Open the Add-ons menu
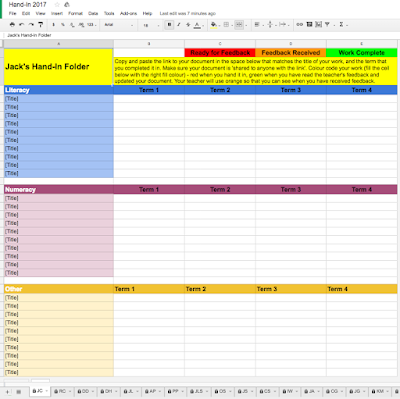The image size is (400, 399). [128, 14]
